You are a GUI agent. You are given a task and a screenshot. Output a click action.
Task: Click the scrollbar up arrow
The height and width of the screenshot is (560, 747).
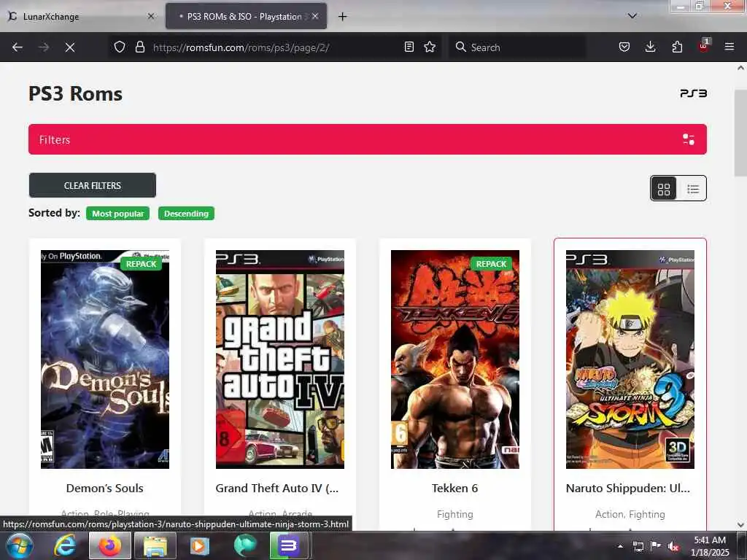pos(740,68)
